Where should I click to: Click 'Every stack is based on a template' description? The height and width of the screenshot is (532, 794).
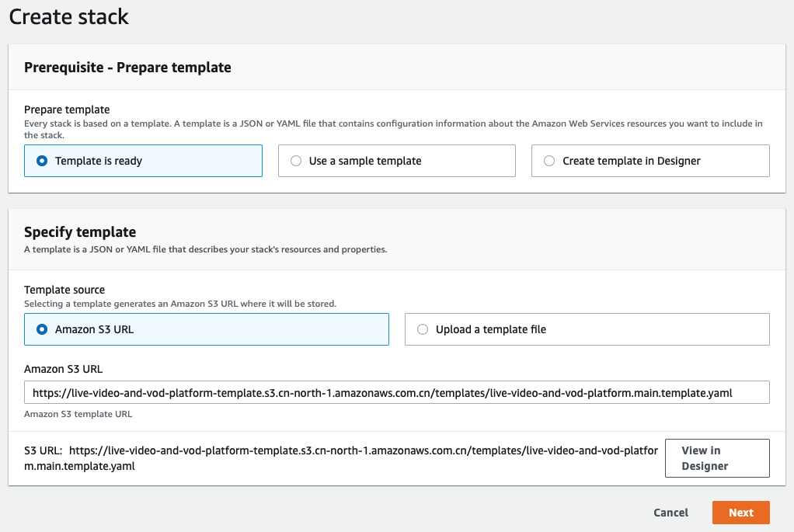pyautogui.click(x=393, y=129)
